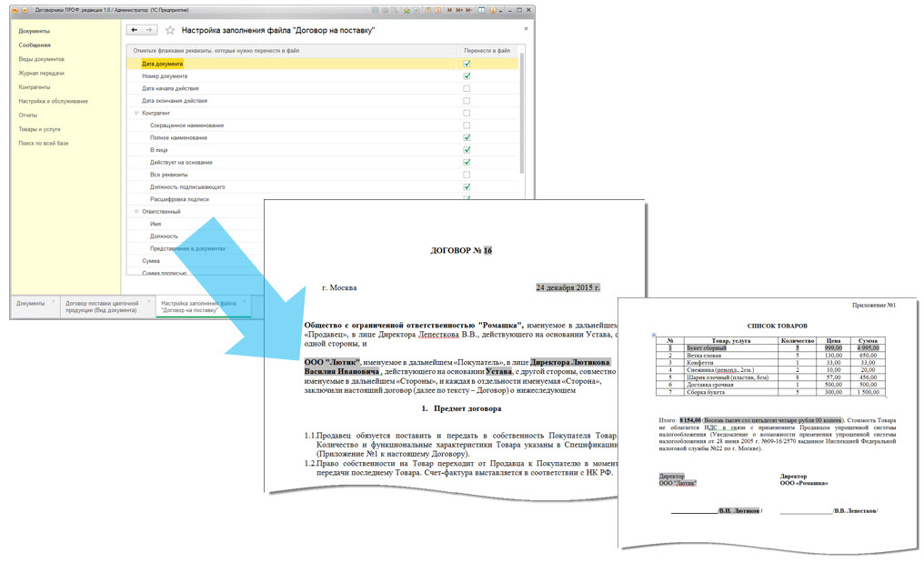Uncheck the Полное наименование checkbox
The height and width of the screenshot is (563, 924).
(x=467, y=138)
